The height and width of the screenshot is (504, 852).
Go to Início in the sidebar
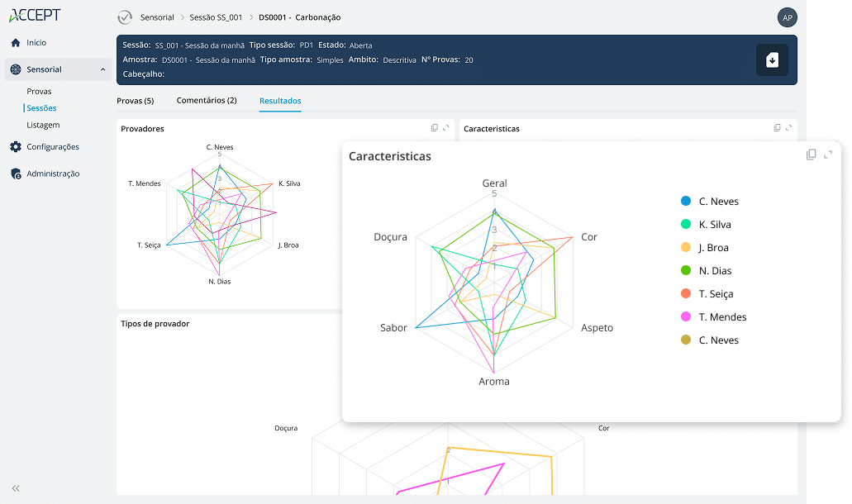coord(36,43)
